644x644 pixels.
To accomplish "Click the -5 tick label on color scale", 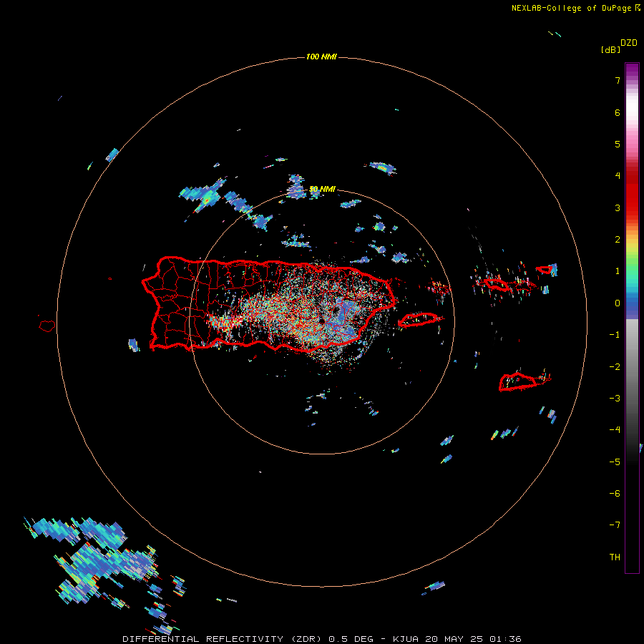I will pyautogui.click(x=615, y=462).
